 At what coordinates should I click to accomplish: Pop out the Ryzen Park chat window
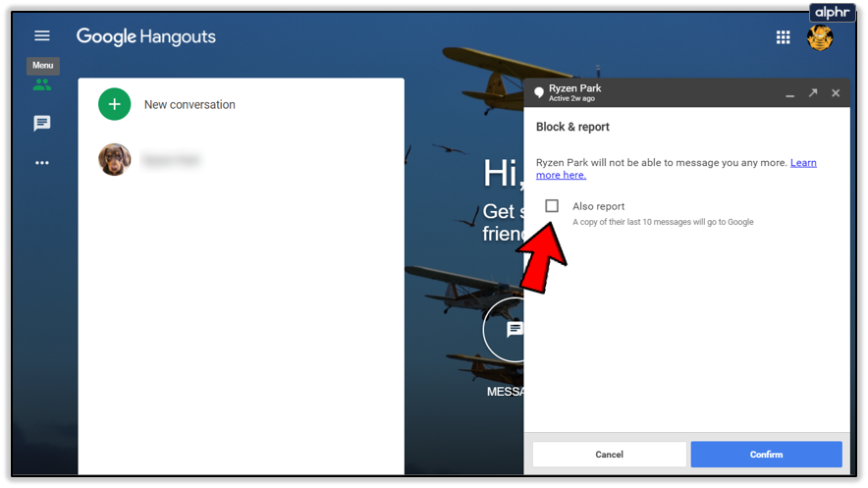[813, 93]
